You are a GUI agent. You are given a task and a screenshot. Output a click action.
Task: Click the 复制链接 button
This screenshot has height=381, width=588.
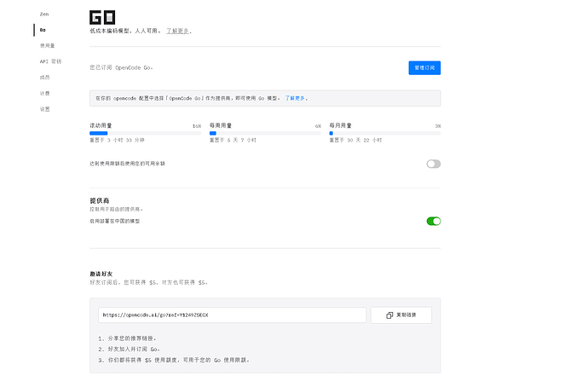click(x=401, y=315)
